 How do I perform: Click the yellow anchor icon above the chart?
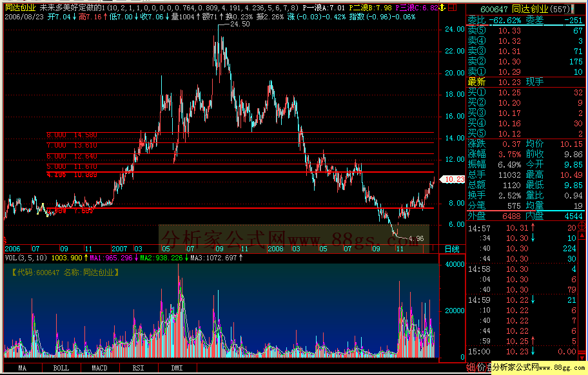pos(442,8)
